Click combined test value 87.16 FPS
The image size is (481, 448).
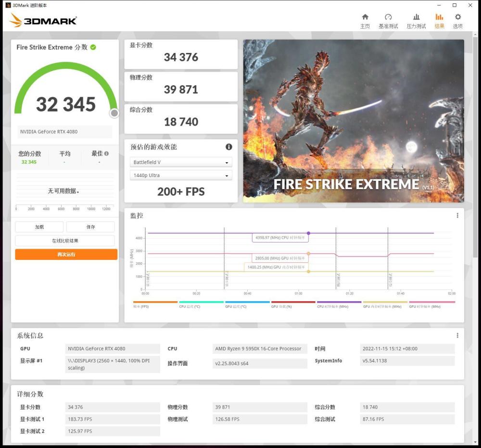point(407,419)
